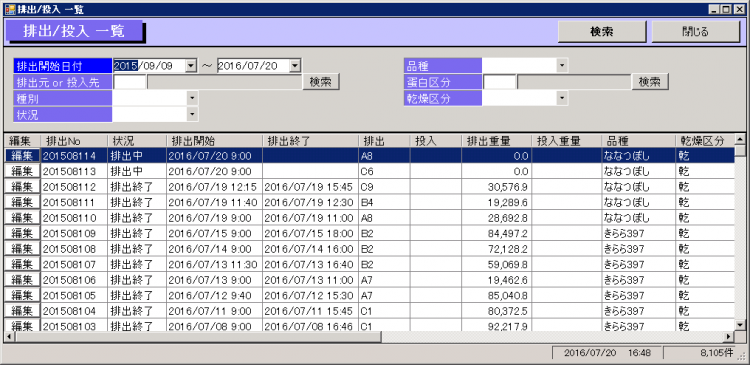750x365 pixels.
Task: Open the 乾燥区分 dropdown
Action: click(562, 98)
